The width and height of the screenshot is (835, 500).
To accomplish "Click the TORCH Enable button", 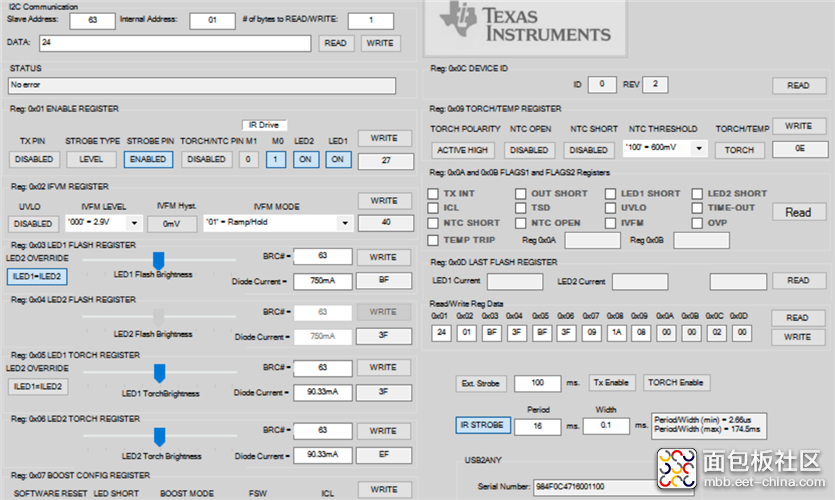I will point(676,383).
